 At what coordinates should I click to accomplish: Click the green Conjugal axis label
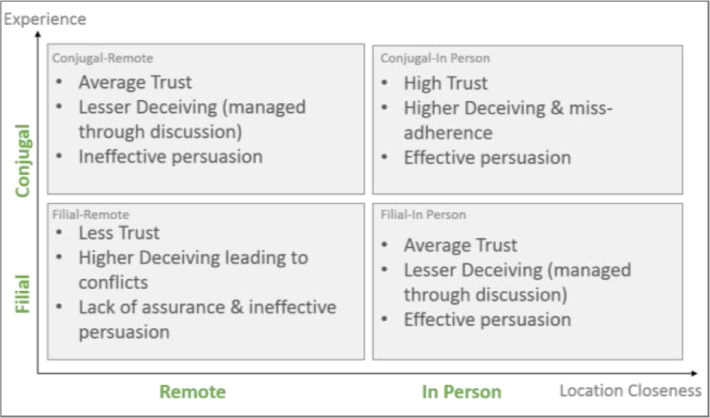(23, 161)
